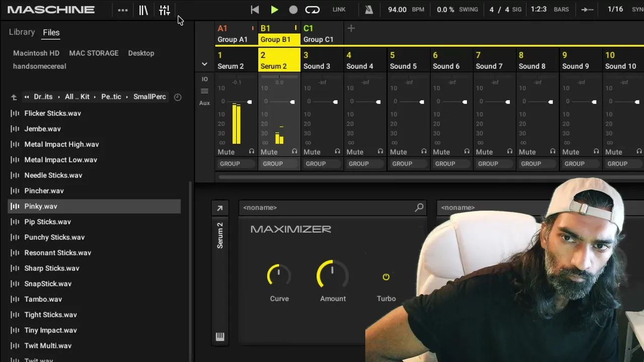This screenshot has width=644, height=362.
Task: Click the keyboard icon below the Serum 2 plug-in strip
Action: coord(220,337)
